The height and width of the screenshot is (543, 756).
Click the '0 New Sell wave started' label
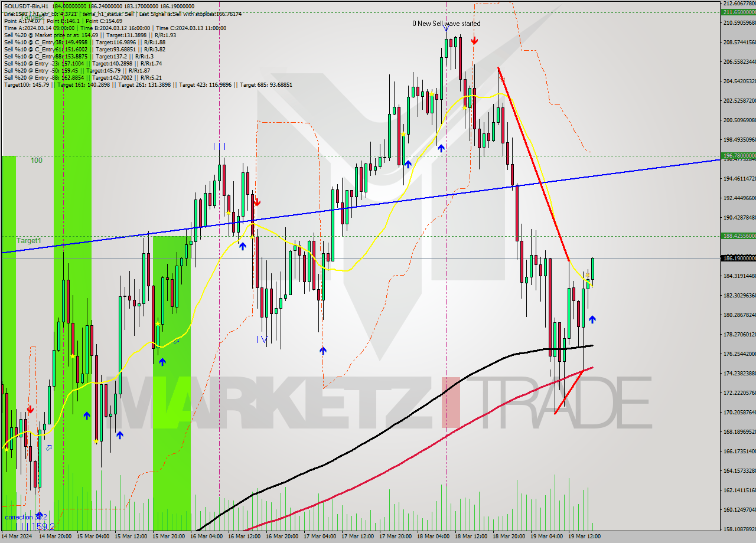coord(446,24)
